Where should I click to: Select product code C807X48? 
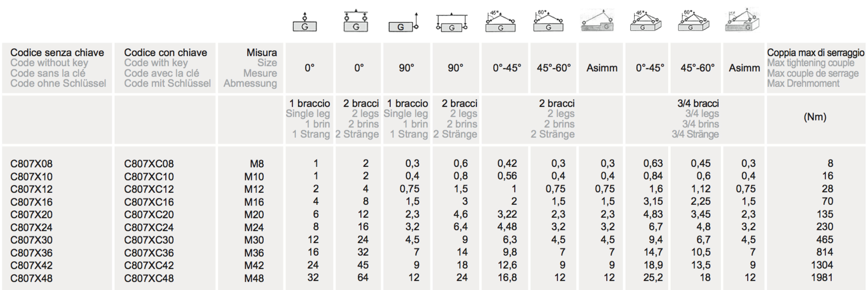(31, 278)
